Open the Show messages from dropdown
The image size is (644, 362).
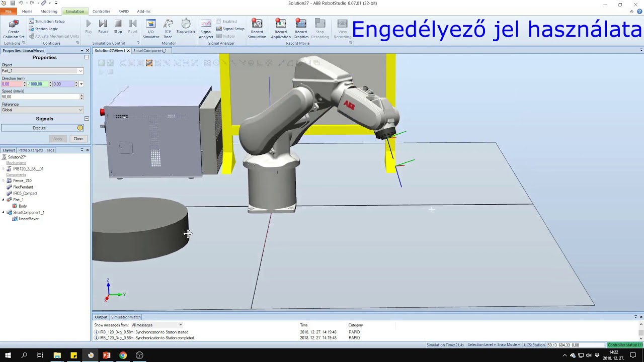click(156, 325)
